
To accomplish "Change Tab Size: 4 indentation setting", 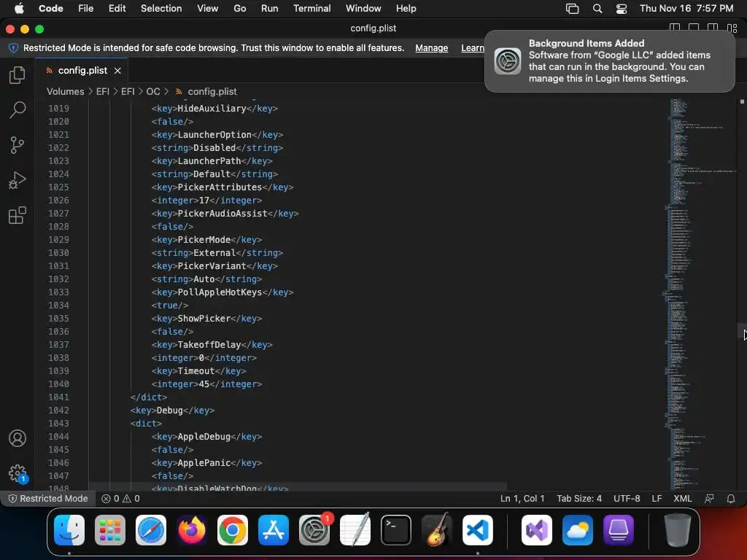I will [x=578, y=499].
